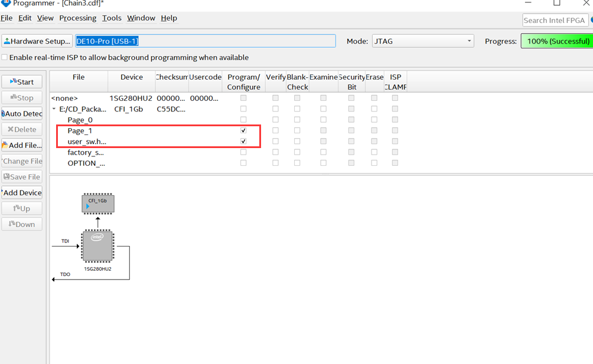Click the hardware field showing DE10-Pro [USB-1]

(x=206, y=41)
